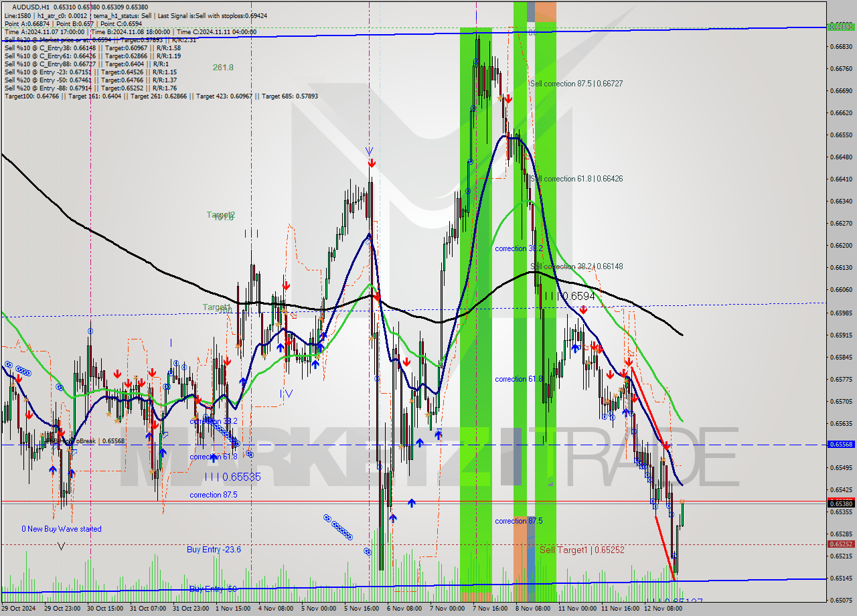Screen dimensions: 857x616
Task: Click the '29 Oct 2024' time axis label
Action: pyautogui.click(x=19, y=609)
